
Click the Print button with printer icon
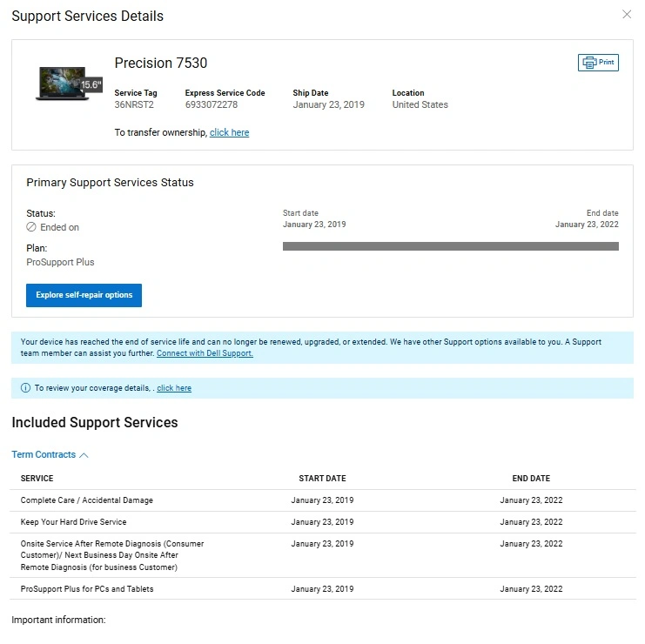(x=598, y=63)
